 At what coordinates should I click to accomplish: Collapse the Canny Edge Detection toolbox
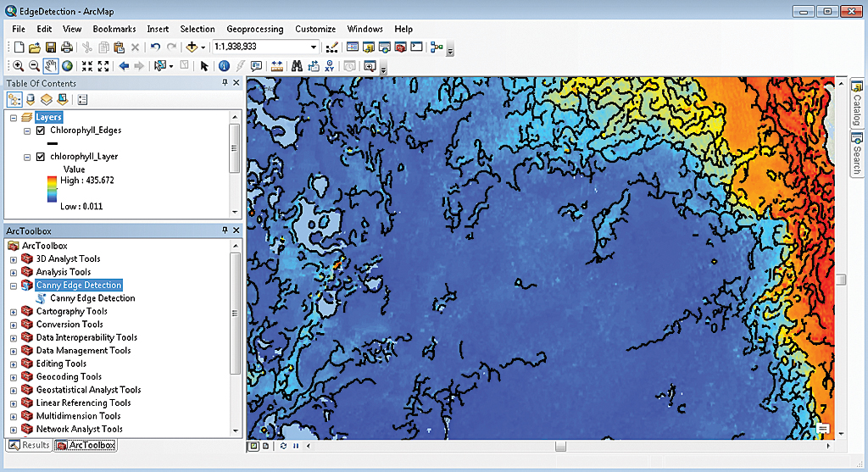14,286
